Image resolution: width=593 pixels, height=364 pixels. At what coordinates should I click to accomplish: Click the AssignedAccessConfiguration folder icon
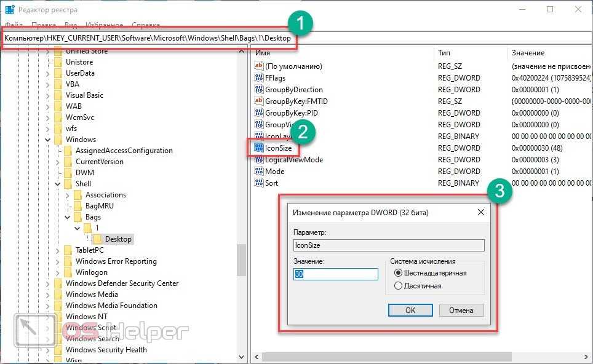[68, 151]
